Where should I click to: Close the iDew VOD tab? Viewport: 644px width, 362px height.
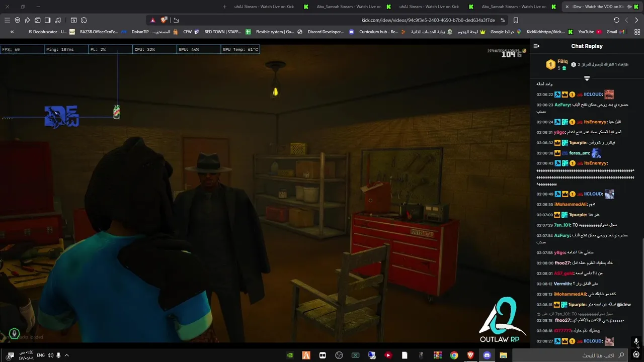[568, 7]
